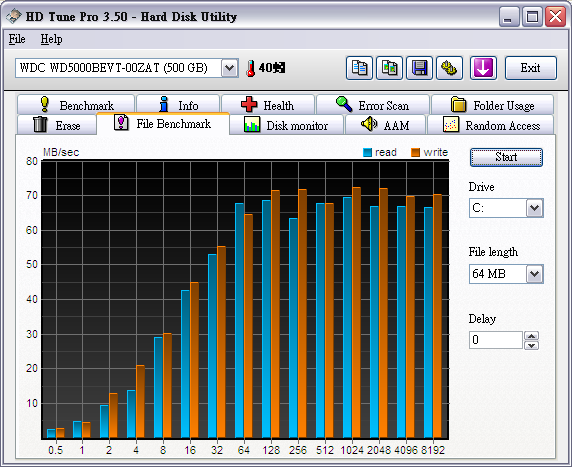Switch to the Disk monitor tab
This screenshot has height=467, width=572.
coord(286,125)
